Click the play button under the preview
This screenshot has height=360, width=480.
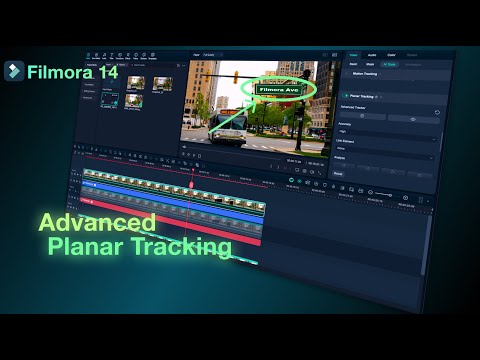pyautogui.click(x=194, y=155)
